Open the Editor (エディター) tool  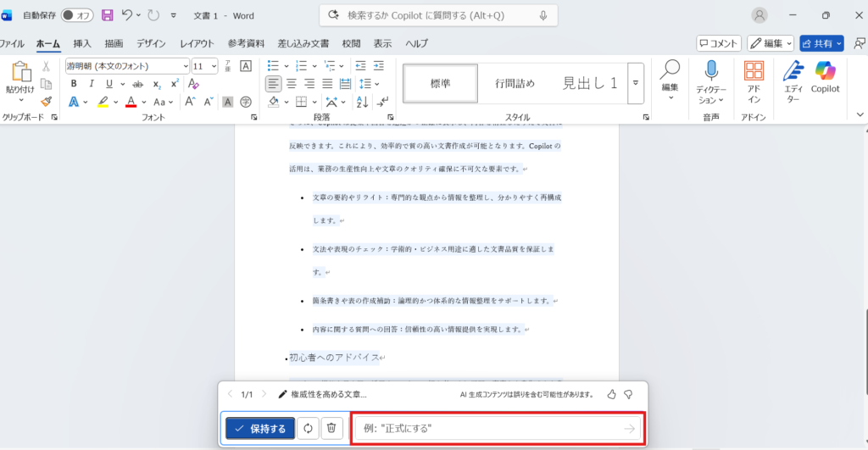[x=793, y=75]
